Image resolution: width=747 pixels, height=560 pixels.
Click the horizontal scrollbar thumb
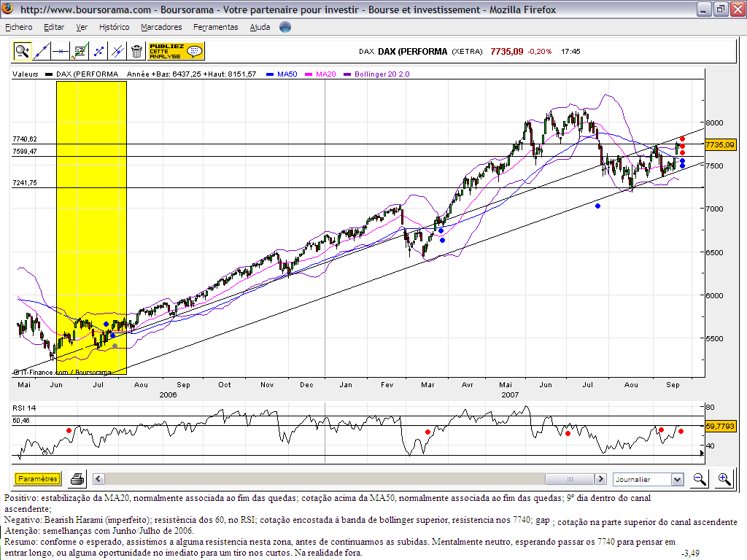pyautogui.click(x=570, y=478)
